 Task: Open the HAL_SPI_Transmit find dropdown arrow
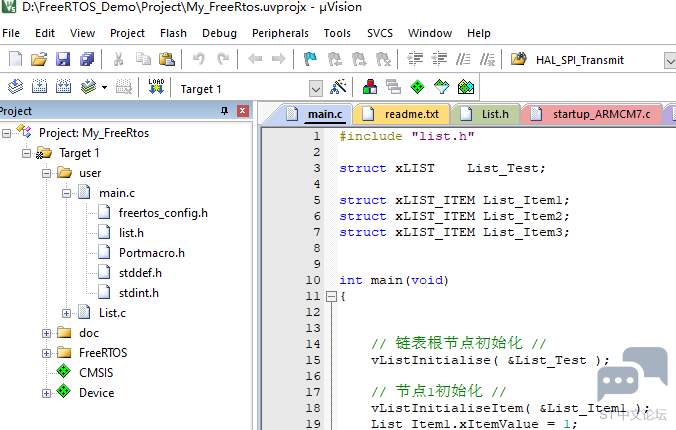[x=670, y=61]
